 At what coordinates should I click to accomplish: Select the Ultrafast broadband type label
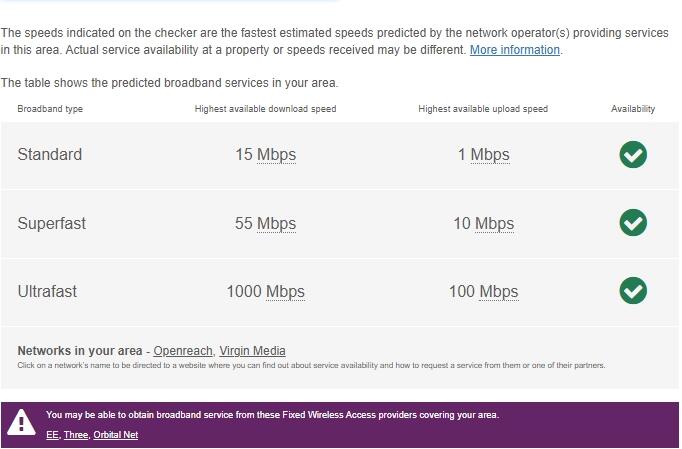[x=47, y=292]
